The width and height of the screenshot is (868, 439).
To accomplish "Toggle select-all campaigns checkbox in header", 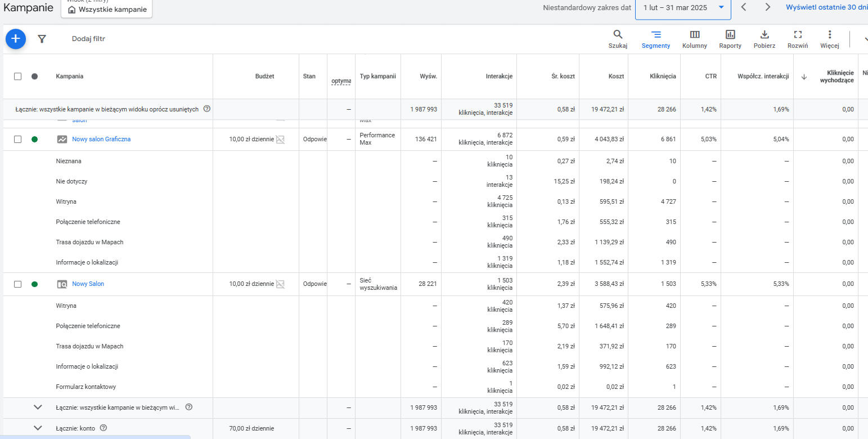I will tap(17, 77).
